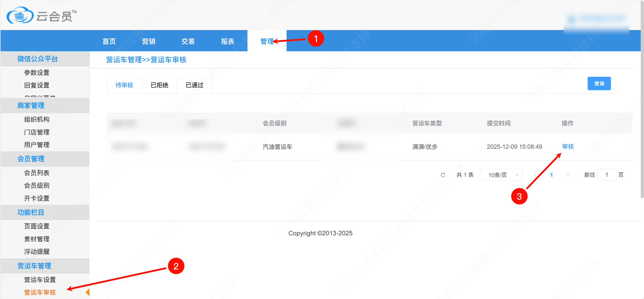644x299 pixels.
Task: Click the orange arrow beside 营运车审核
Action: (x=87, y=292)
